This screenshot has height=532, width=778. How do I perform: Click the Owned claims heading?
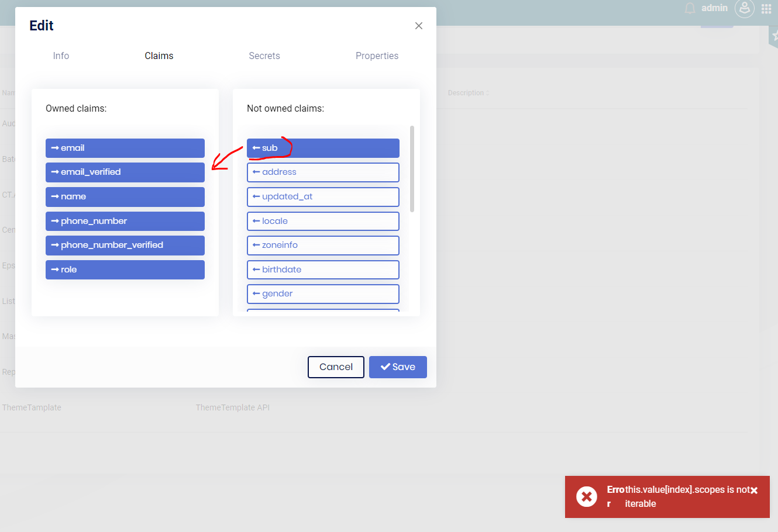pos(76,109)
